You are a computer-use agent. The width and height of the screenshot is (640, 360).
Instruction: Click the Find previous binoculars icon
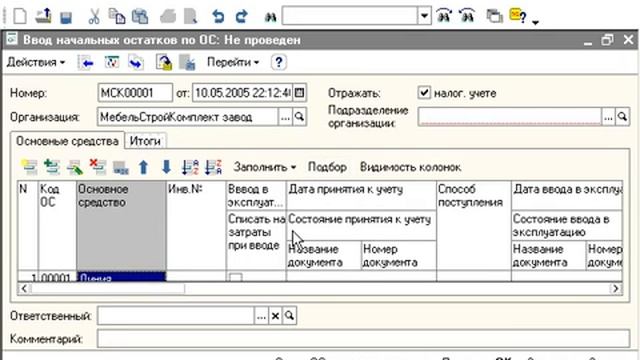(x=467, y=16)
